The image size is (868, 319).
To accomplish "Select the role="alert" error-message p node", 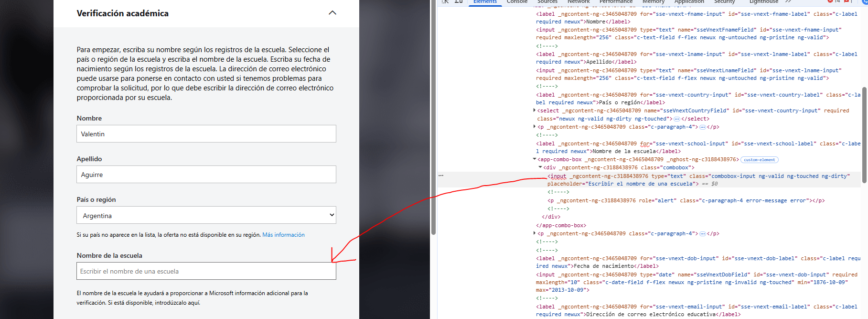I will pyautogui.click(x=686, y=201).
